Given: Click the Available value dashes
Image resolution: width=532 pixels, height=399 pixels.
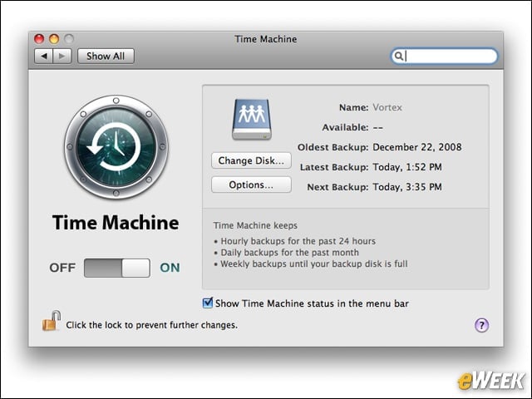Looking at the screenshot, I should 378,128.
